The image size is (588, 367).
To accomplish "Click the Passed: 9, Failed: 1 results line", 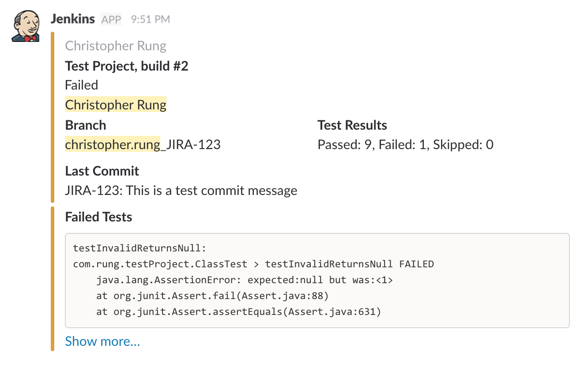I will click(405, 144).
